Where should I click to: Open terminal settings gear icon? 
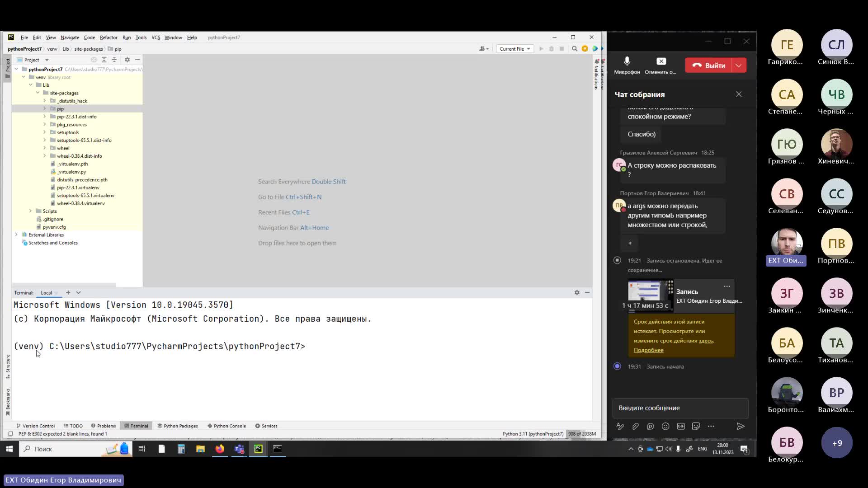pyautogui.click(x=577, y=293)
